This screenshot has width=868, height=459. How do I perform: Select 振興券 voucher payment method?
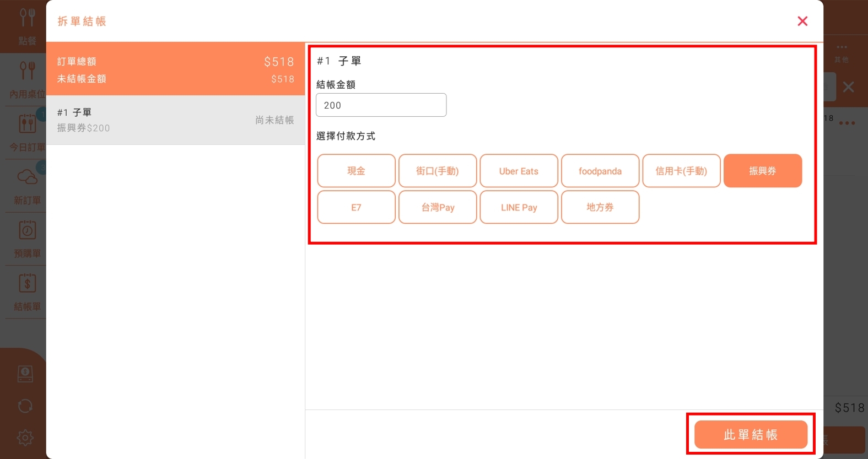[x=762, y=171]
